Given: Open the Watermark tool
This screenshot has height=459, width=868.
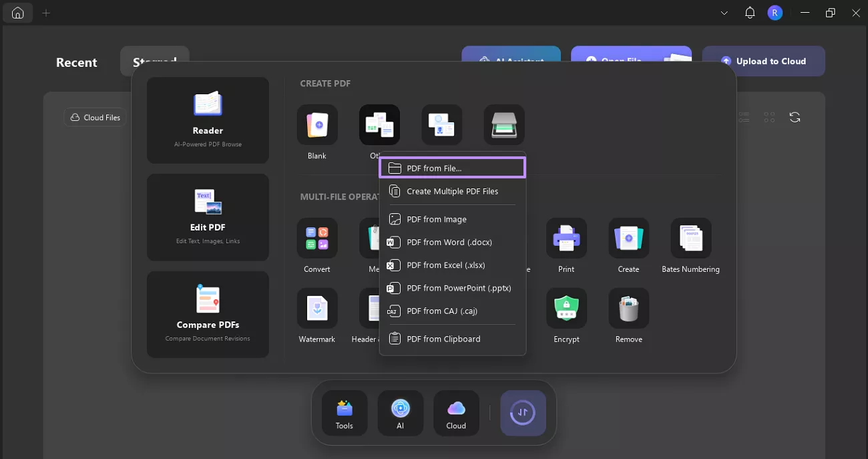Looking at the screenshot, I should point(316,308).
